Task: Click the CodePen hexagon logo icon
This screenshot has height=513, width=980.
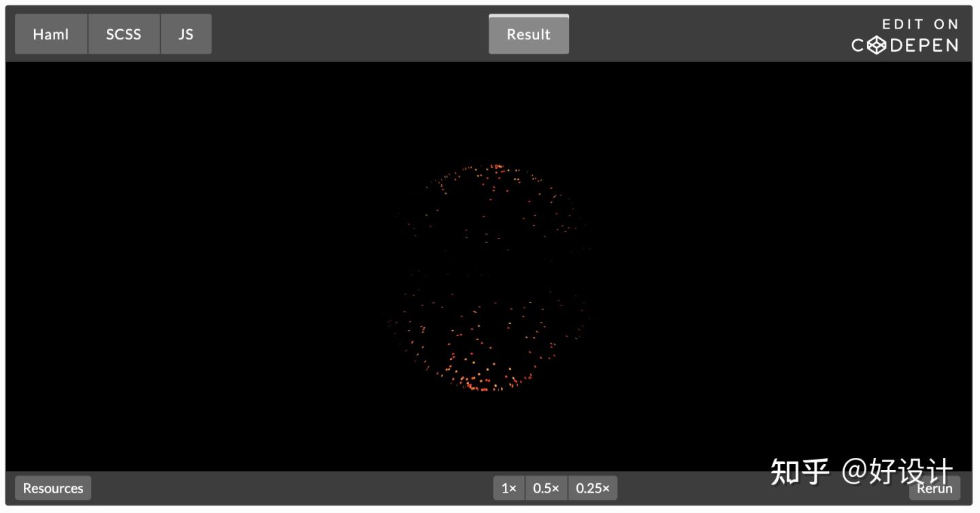Action: (x=877, y=45)
